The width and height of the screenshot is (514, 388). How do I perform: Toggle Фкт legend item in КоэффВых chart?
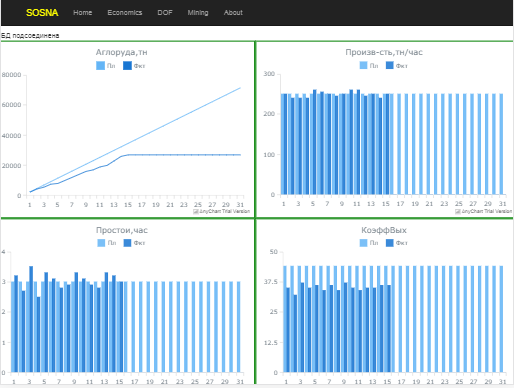397,243
